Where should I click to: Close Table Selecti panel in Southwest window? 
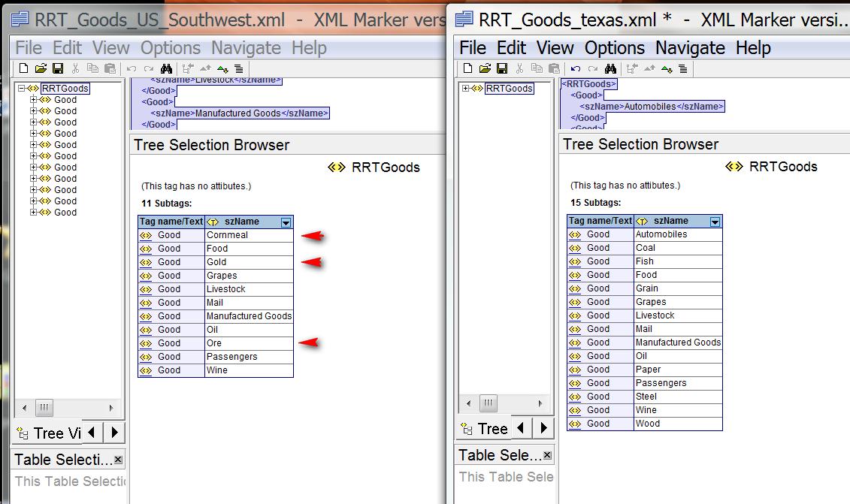coord(118,460)
